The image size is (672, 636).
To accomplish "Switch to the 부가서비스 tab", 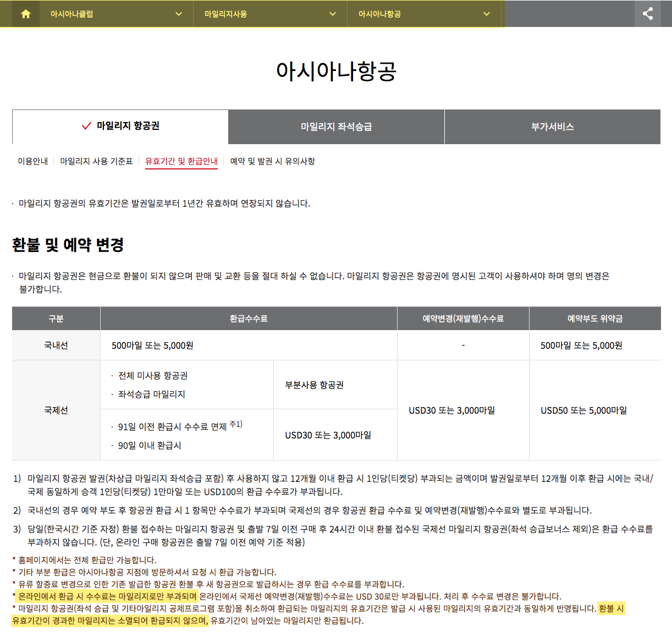I will [x=553, y=127].
